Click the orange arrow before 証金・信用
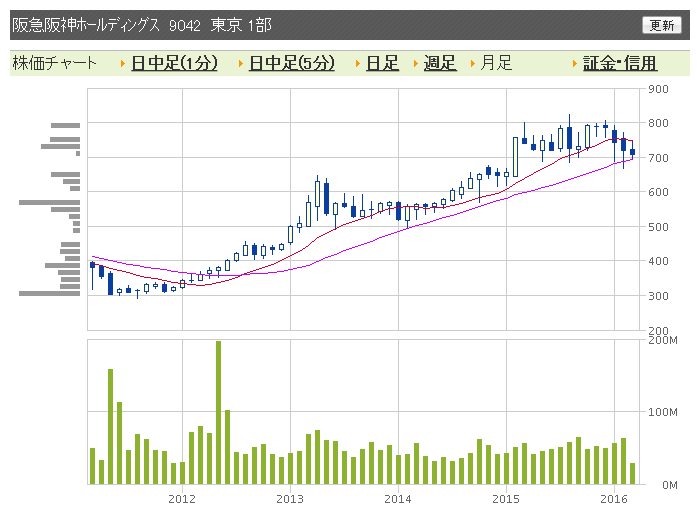This screenshot has width=697, height=526. [x=575, y=64]
